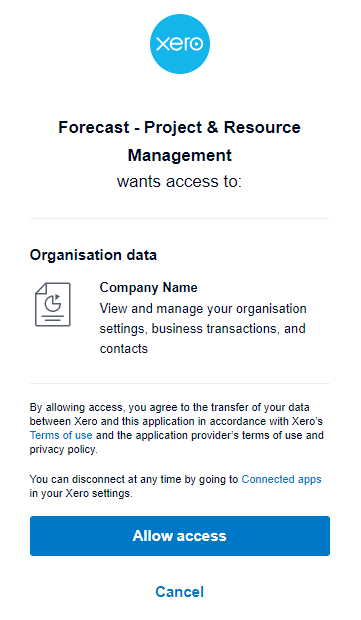Click the Allow access button
361x620 pixels.
[x=180, y=536]
